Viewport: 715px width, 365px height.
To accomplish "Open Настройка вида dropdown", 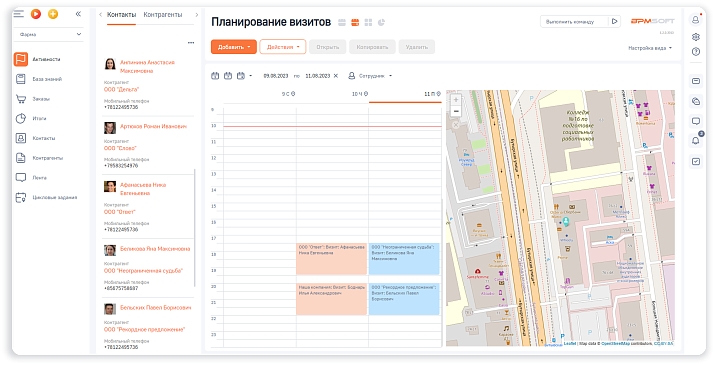I will click(x=650, y=48).
